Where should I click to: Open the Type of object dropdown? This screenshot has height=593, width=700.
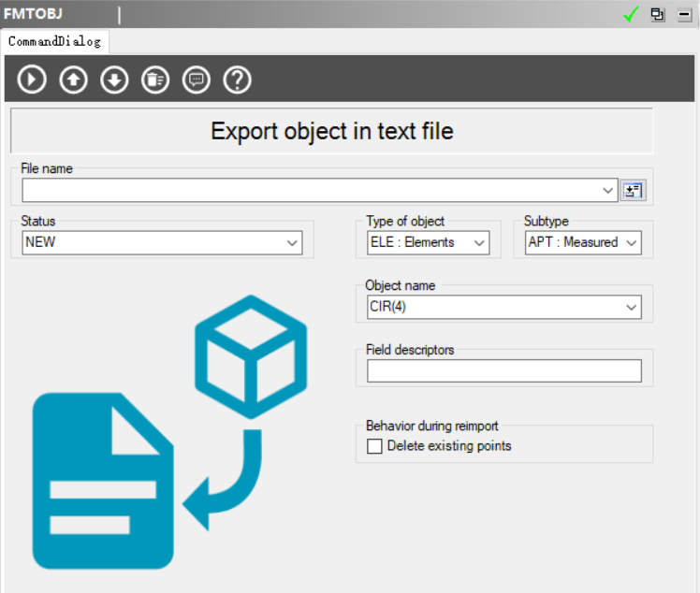[478, 243]
